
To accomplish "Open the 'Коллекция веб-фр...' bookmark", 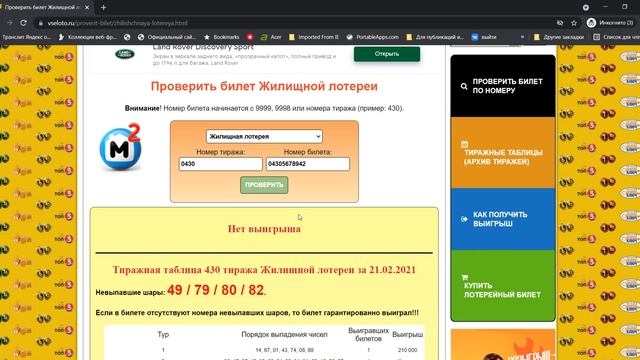I will 87,37.
